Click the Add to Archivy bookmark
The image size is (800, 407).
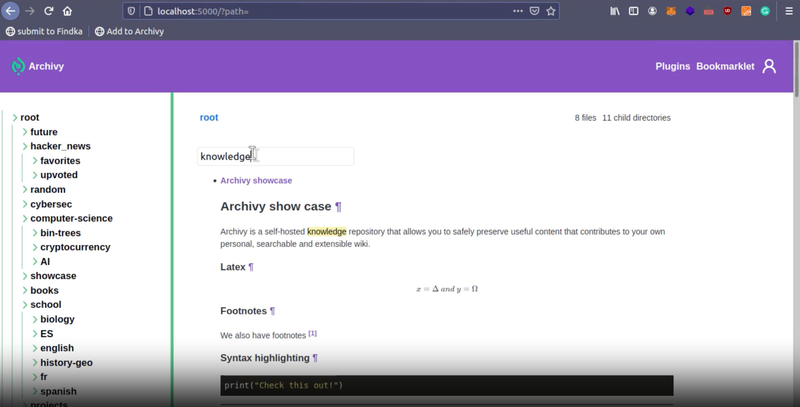coord(128,31)
